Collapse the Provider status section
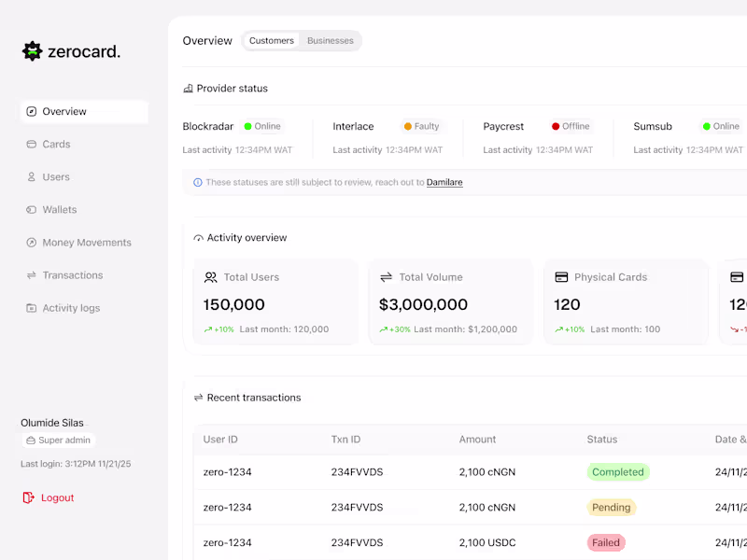 [189, 88]
